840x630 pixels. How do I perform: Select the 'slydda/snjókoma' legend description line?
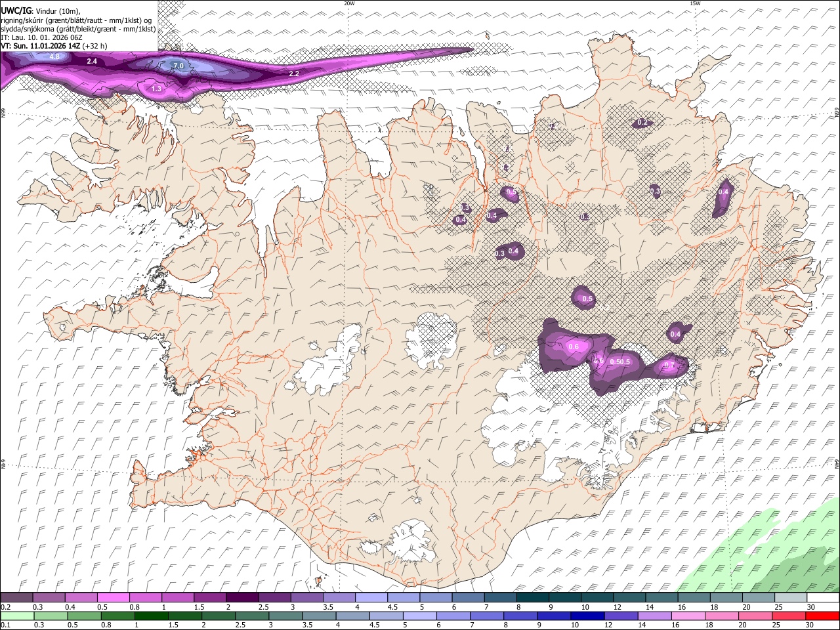click(78, 29)
